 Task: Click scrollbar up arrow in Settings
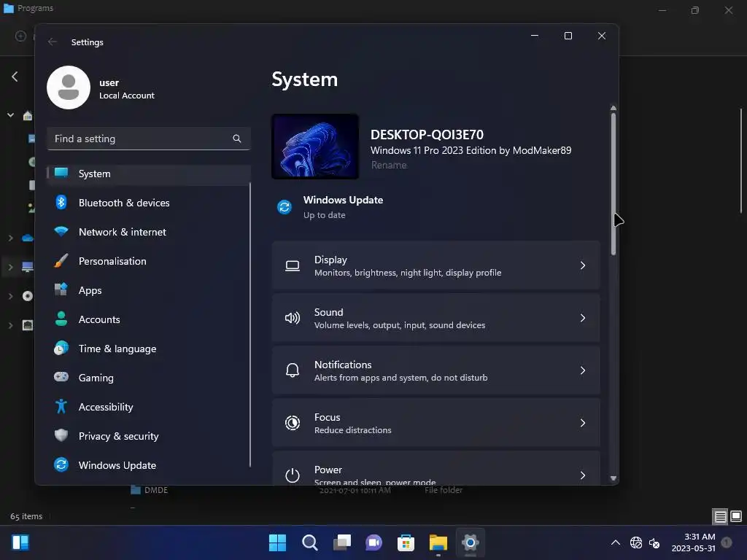pyautogui.click(x=613, y=108)
